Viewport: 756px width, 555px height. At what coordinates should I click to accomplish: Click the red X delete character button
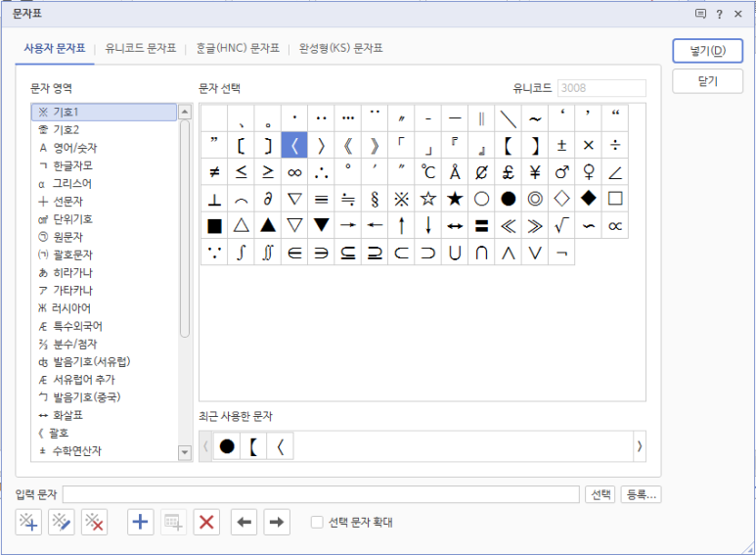pos(206,522)
